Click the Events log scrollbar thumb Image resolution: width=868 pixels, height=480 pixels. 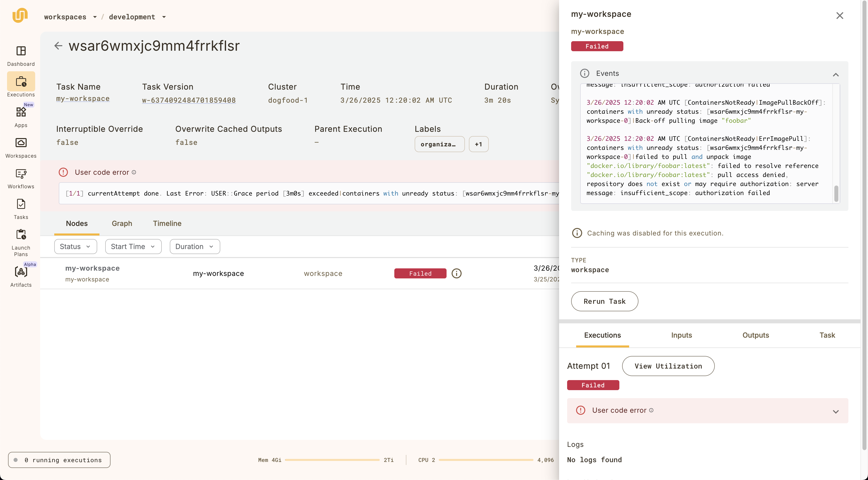pos(836,193)
